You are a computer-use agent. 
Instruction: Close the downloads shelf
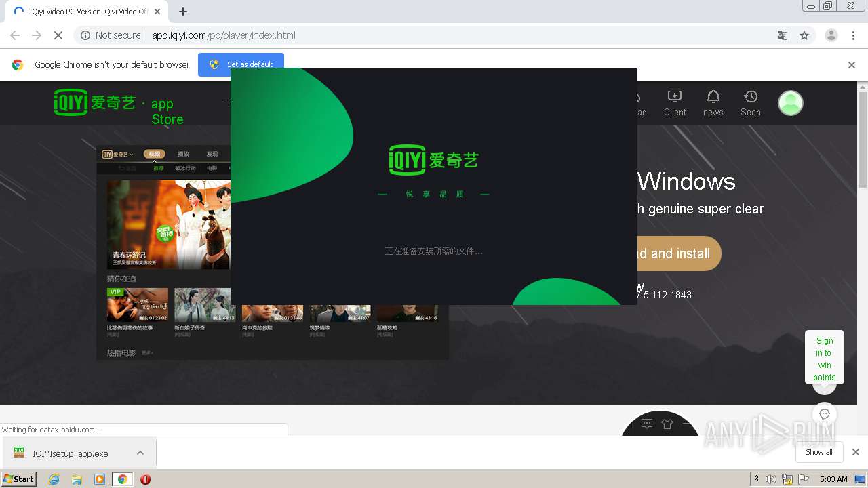[856, 452]
